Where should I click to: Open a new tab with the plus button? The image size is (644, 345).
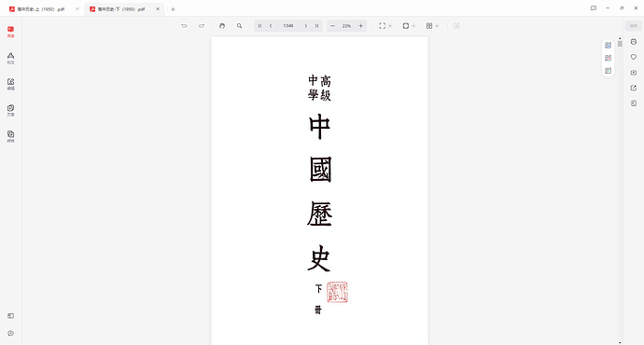pos(173,9)
